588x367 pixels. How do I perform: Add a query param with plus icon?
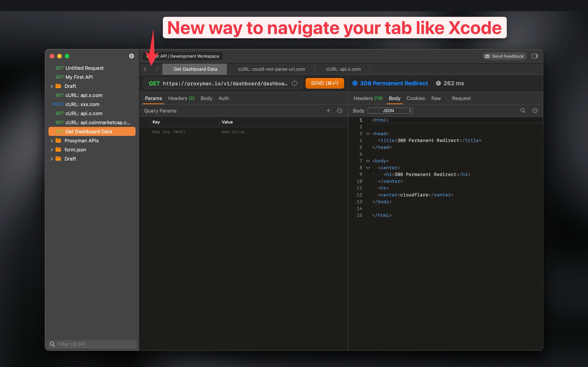coord(328,111)
